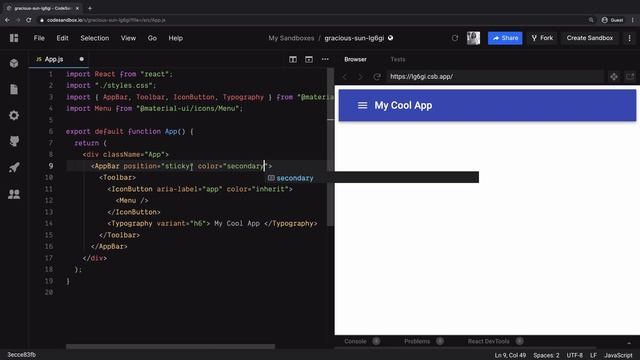Collapse the bottom panel arrow

pos(629,342)
